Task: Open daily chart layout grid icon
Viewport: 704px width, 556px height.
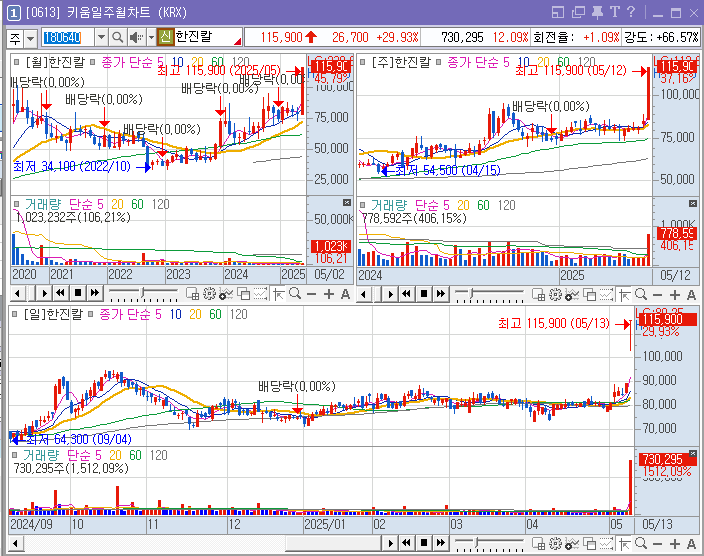Action: coord(538,544)
